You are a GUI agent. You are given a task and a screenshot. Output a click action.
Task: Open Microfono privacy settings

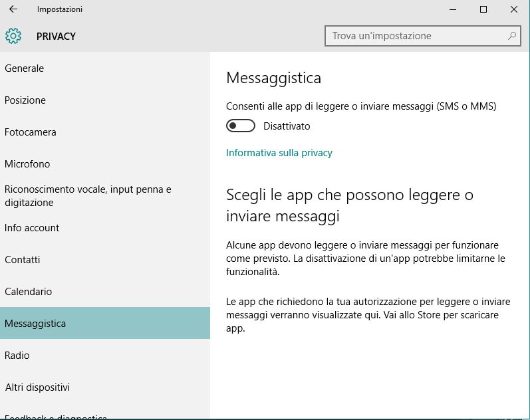click(x=27, y=164)
